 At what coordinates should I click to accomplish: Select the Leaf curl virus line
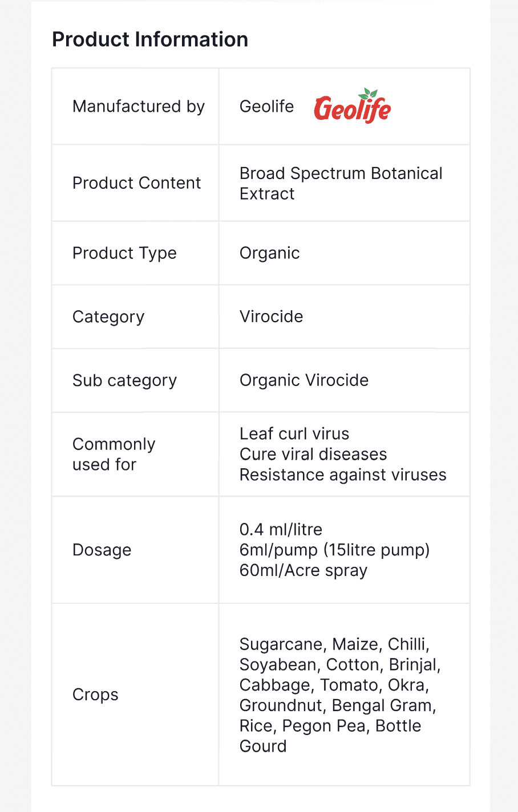294,434
